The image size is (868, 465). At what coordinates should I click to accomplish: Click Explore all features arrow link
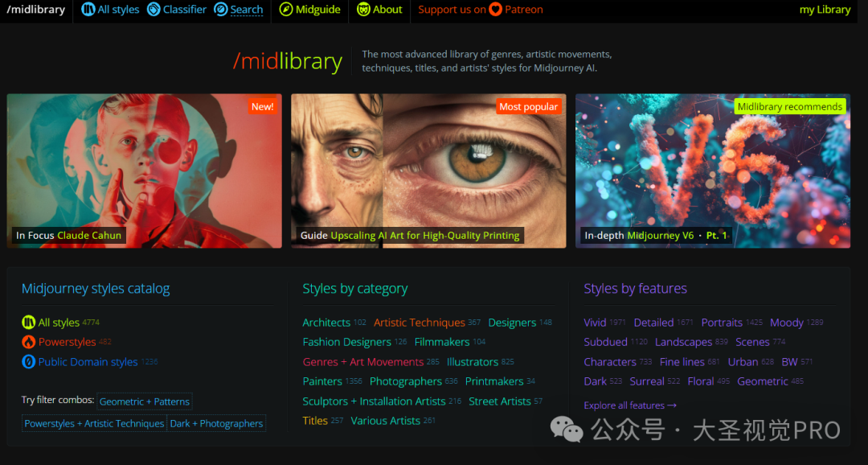point(630,405)
